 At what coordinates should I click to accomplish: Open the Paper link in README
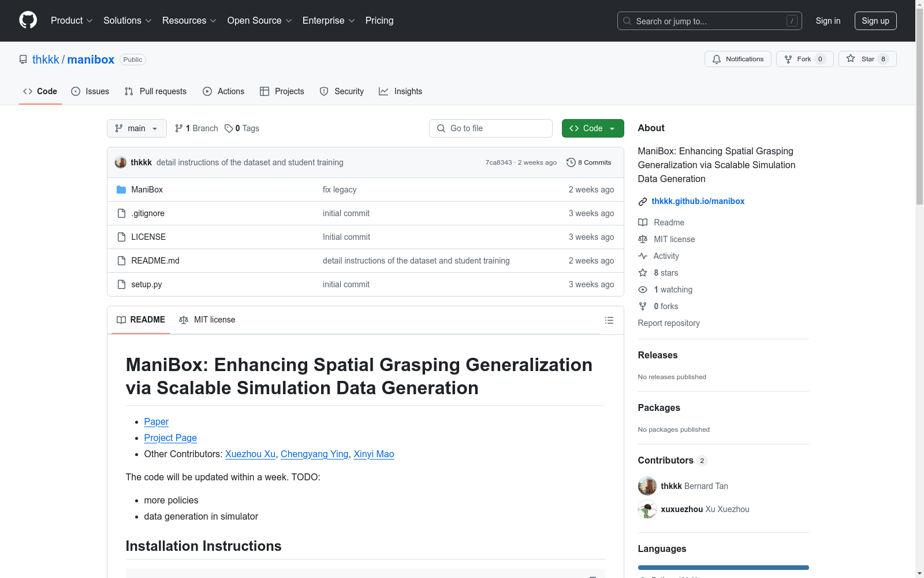pyautogui.click(x=157, y=422)
